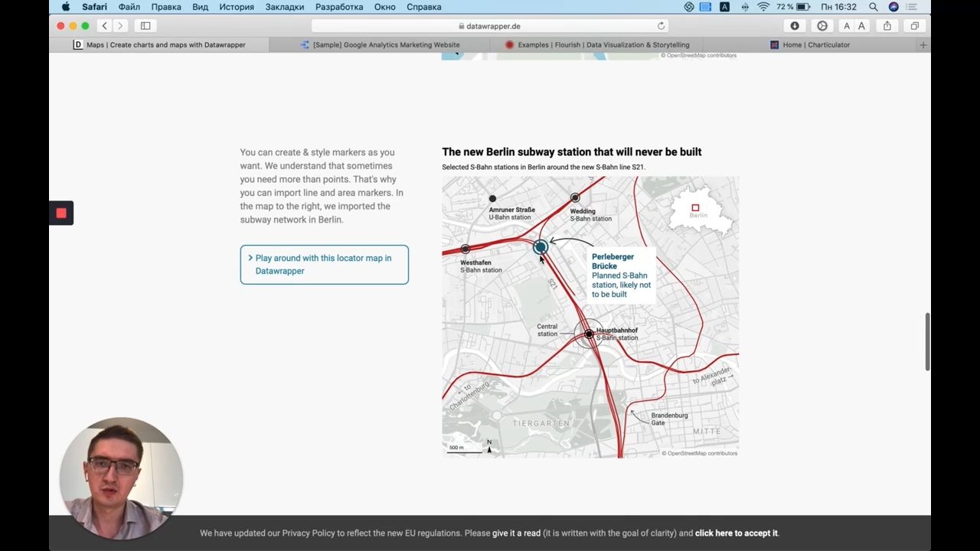Click the page vertical scrollbar thumb
The width and height of the screenshot is (980, 551).
tap(927, 341)
